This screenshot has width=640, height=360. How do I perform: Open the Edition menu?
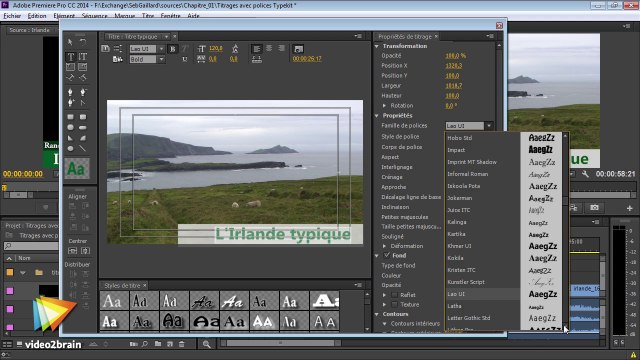(37, 16)
